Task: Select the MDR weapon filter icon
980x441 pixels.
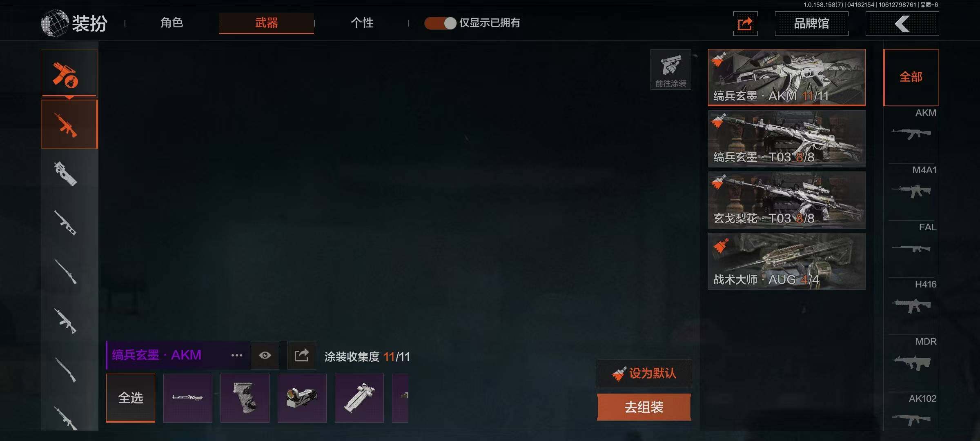Action: (911, 362)
